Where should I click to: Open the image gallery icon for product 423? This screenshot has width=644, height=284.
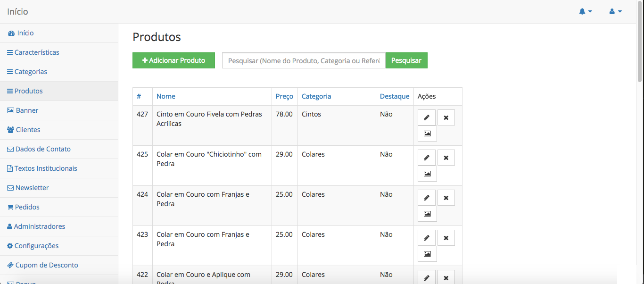pos(427,254)
